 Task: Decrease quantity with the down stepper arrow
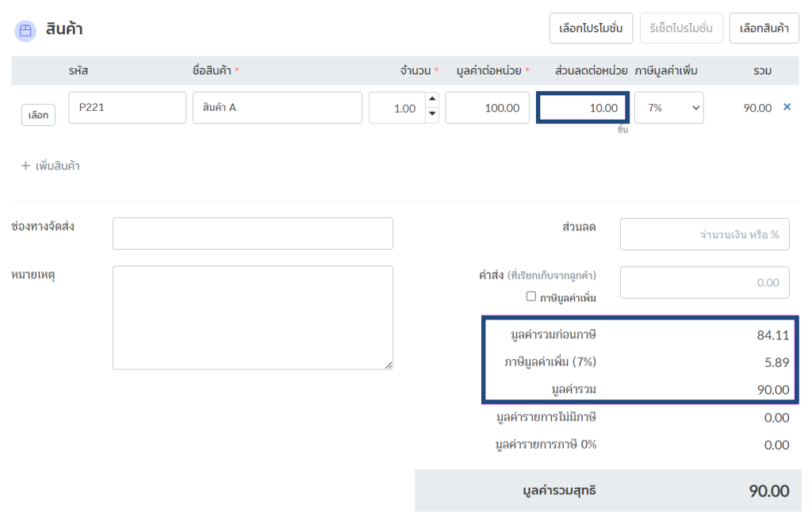click(432, 114)
